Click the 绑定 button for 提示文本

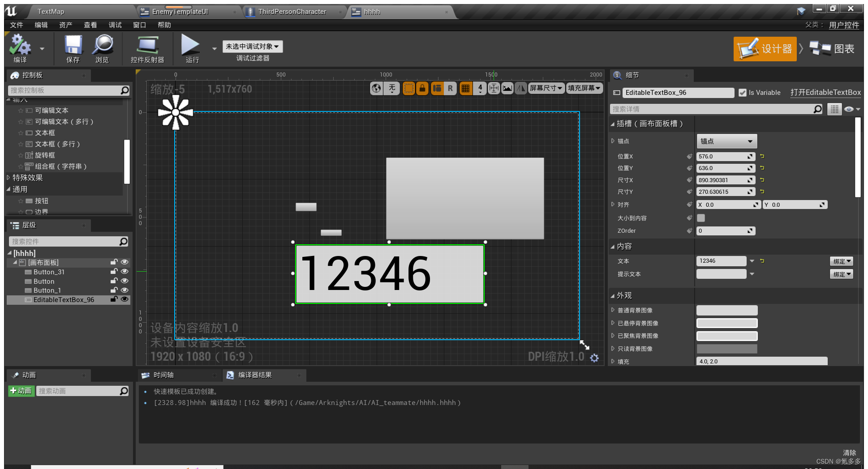(842, 274)
